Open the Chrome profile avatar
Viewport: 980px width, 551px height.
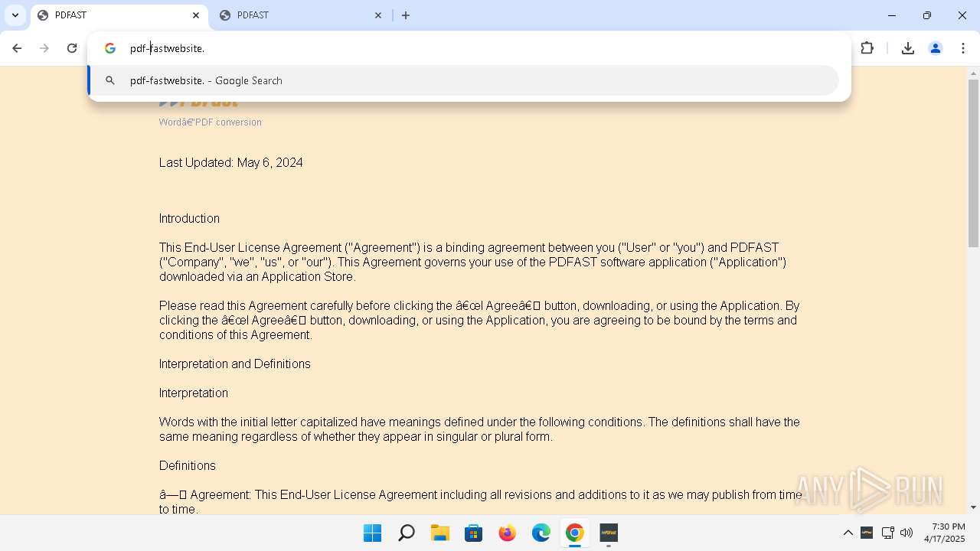(936, 48)
